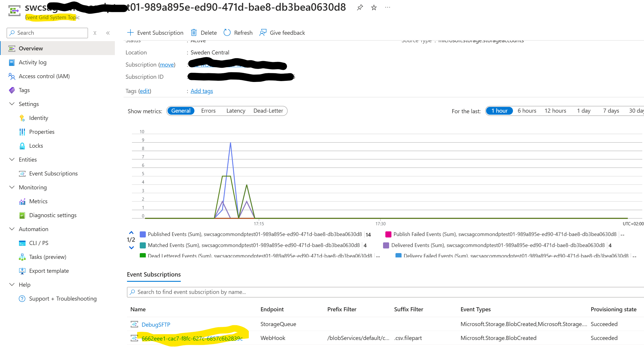
Task: Open the 6662eee1-cac7 event subscription link
Action: coord(192,339)
